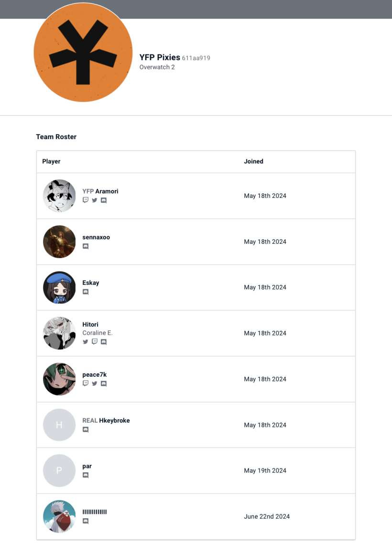The image size is (392, 544).
Task: Click REAL Hkeybroke's Discord icon
Action: coord(86,429)
